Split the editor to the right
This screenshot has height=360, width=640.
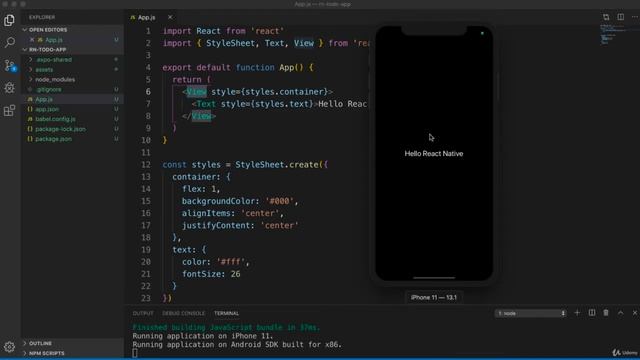pyautogui.click(x=620, y=17)
